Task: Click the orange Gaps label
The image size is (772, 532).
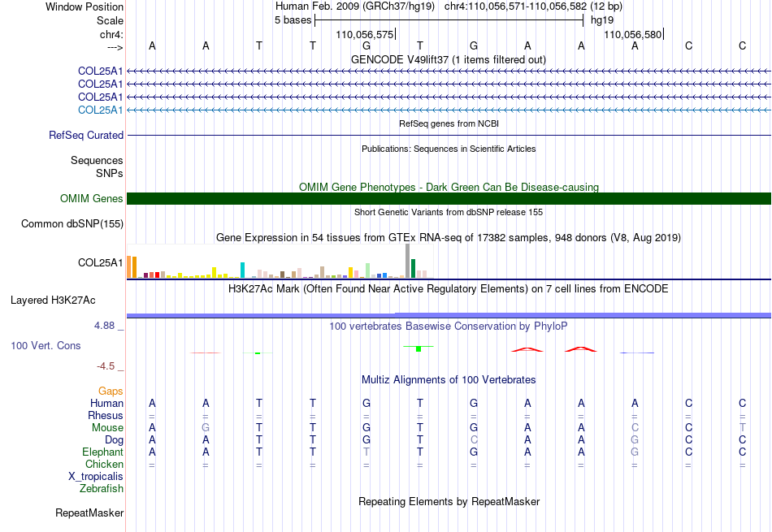Action: coord(111,391)
